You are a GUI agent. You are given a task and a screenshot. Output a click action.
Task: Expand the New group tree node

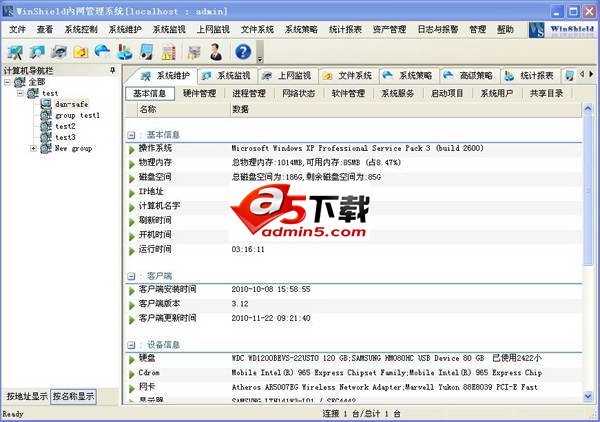(34, 148)
